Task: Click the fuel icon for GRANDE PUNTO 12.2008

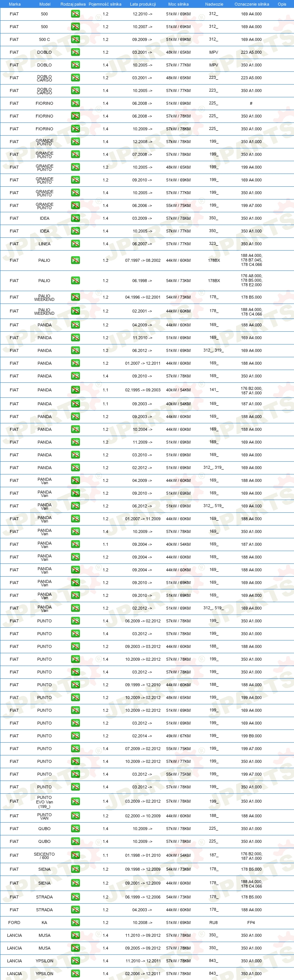Action: tap(76, 142)
